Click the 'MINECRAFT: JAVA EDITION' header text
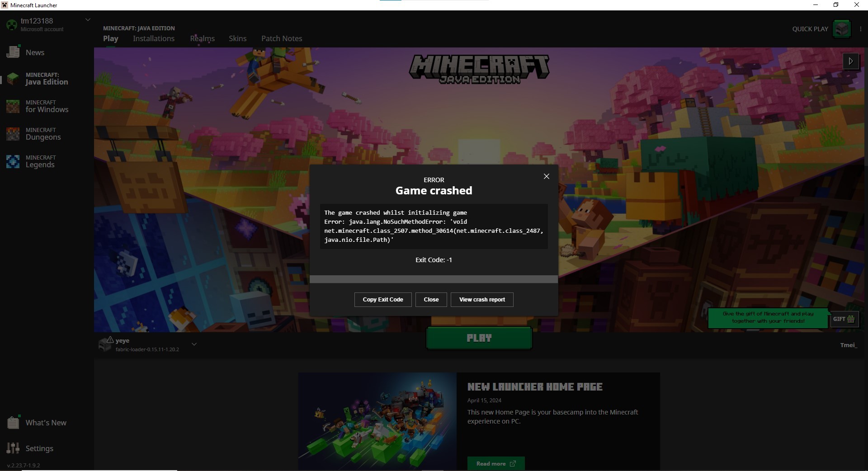Viewport: 868px width, 471px height. tap(139, 28)
